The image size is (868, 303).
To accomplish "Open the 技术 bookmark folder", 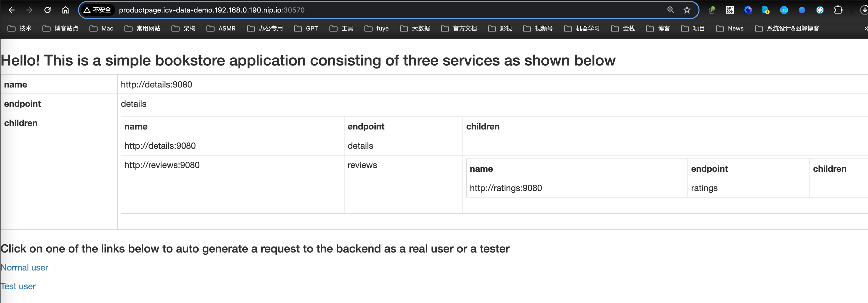I will click(x=19, y=29).
